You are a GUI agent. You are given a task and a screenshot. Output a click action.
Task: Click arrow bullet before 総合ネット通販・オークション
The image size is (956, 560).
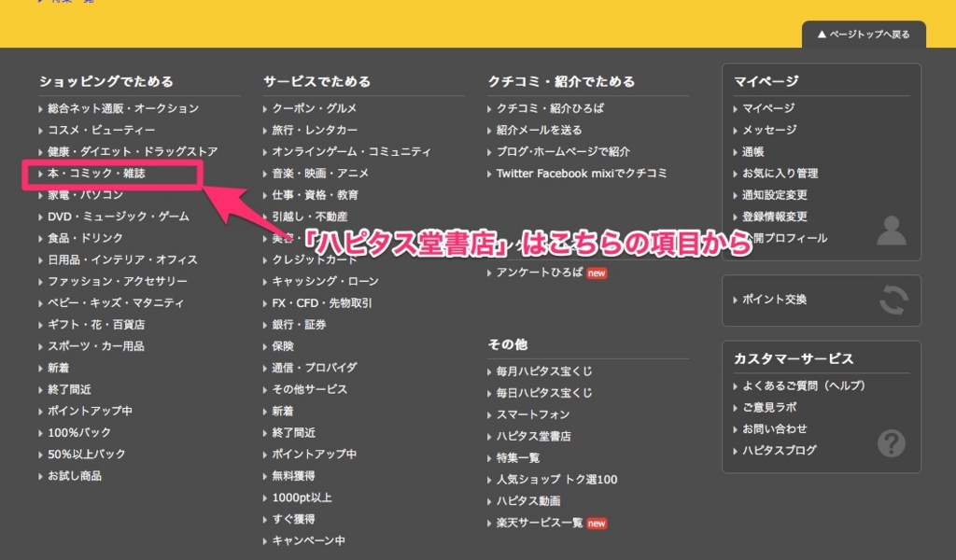[x=40, y=109]
